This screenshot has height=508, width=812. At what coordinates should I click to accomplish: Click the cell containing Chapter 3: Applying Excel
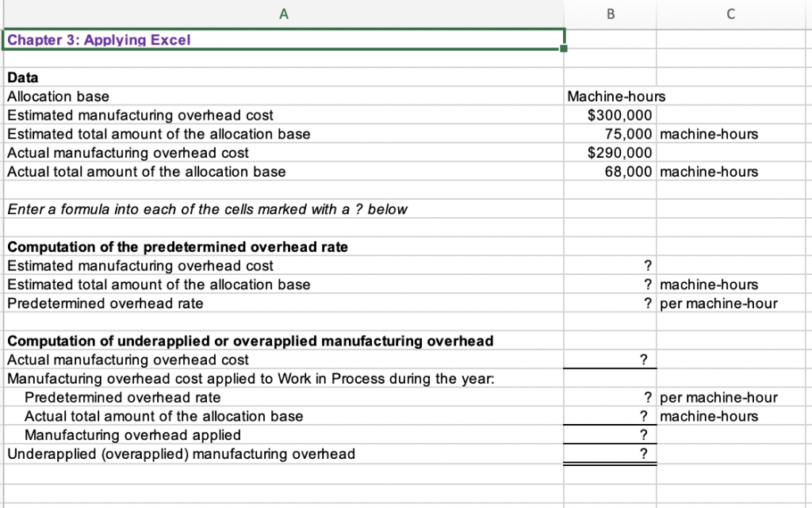point(283,40)
